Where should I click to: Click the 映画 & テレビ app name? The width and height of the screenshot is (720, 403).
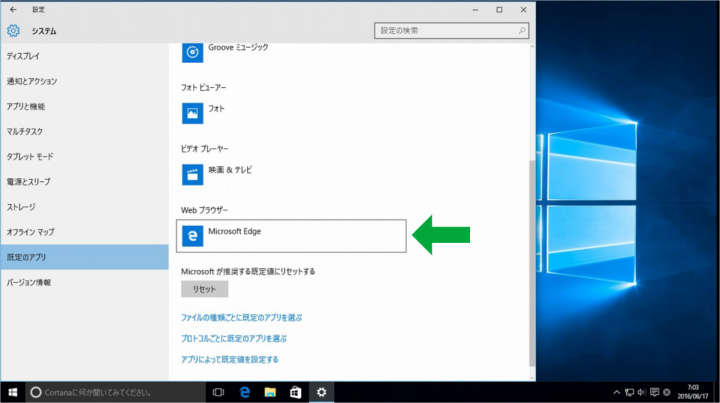point(230,170)
